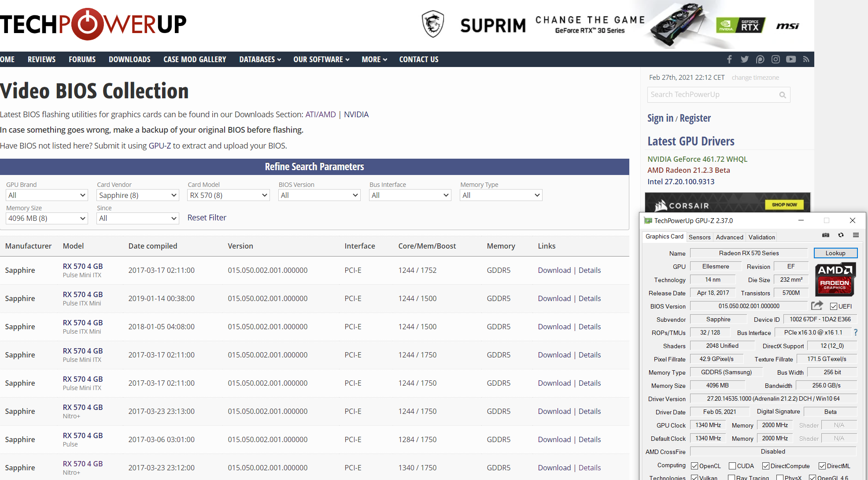
Task: Toggle the UEFI checkbox
Action: 834,306
